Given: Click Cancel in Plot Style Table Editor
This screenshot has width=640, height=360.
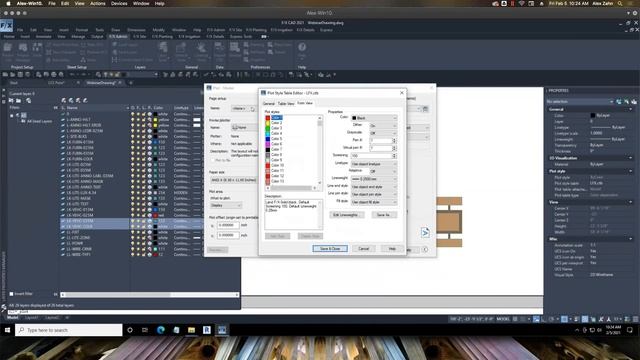Looking at the screenshot, I should pos(363,249).
